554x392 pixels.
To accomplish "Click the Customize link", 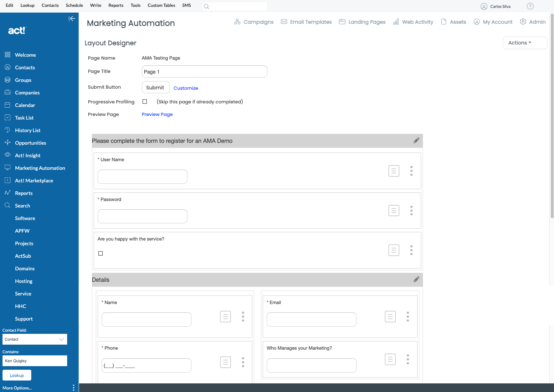I will pyautogui.click(x=186, y=88).
